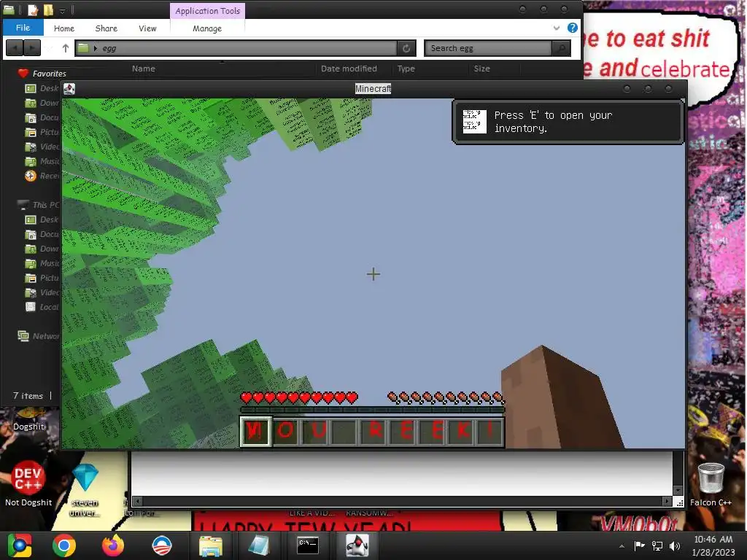Expand the egg breadcrumb arrow

96,48
